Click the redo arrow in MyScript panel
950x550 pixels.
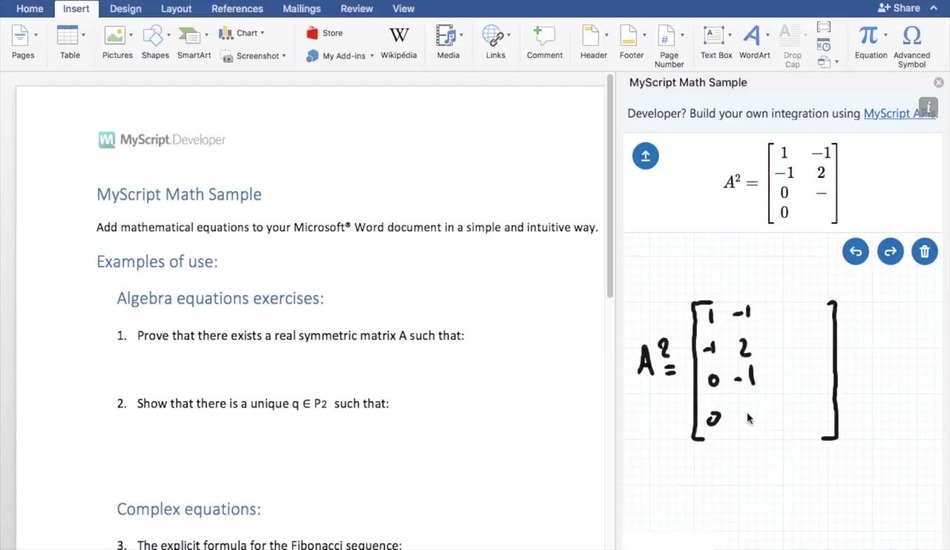coord(890,252)
